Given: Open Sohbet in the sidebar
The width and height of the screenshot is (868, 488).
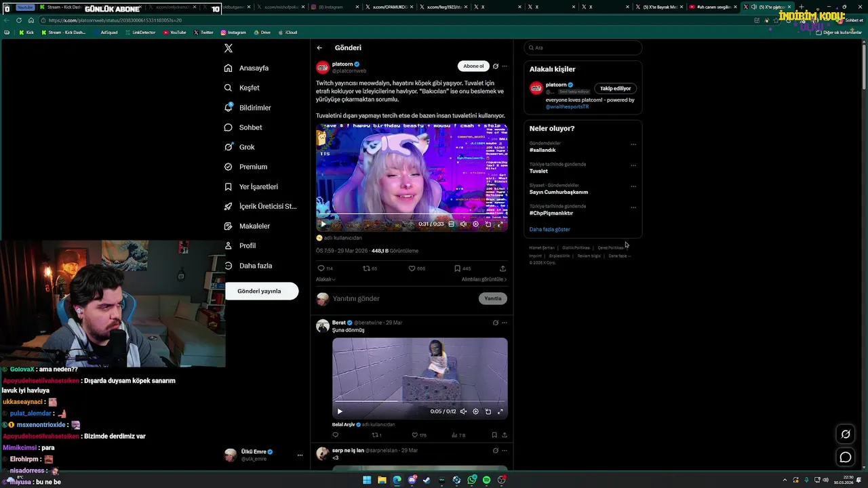Looking at the screenshot, I should 243,127.
